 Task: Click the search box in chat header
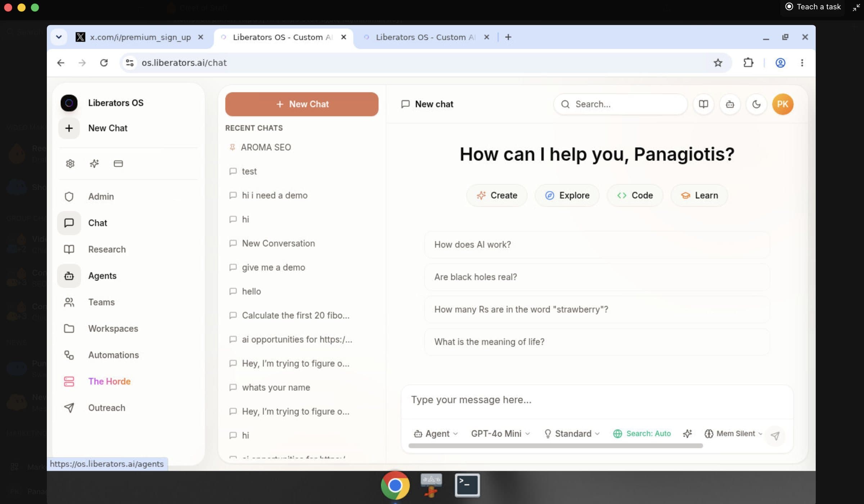tap(620, 104)
